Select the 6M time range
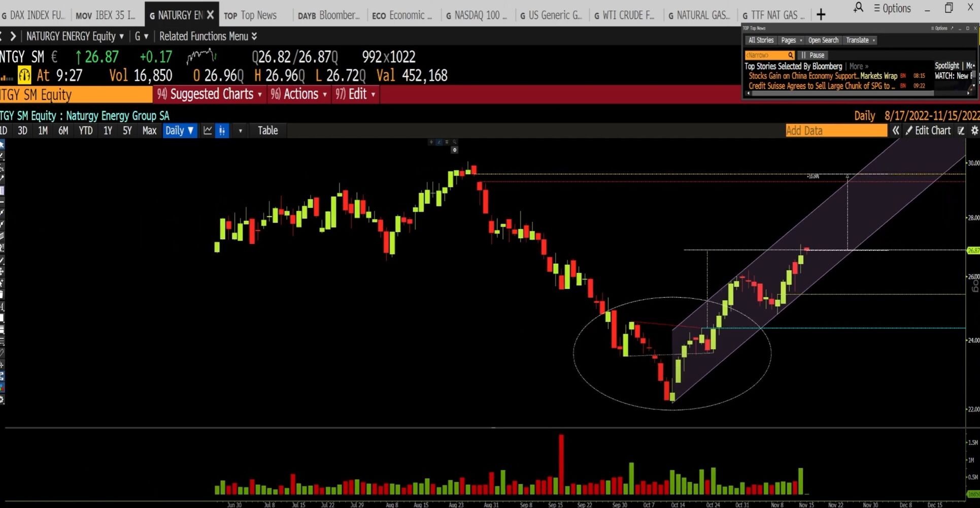The height and width of the screenshot is (508, 980). click(x=63, y=131)
